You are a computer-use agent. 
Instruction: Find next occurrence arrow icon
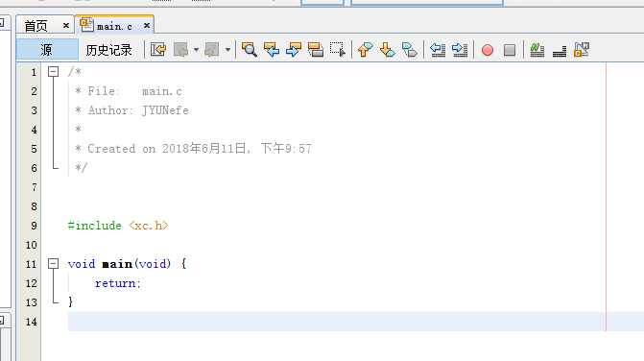click(x=294, y=50)
